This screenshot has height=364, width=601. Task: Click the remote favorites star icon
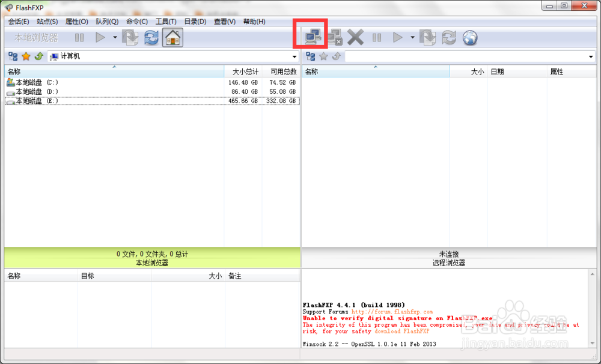point(323,56)
